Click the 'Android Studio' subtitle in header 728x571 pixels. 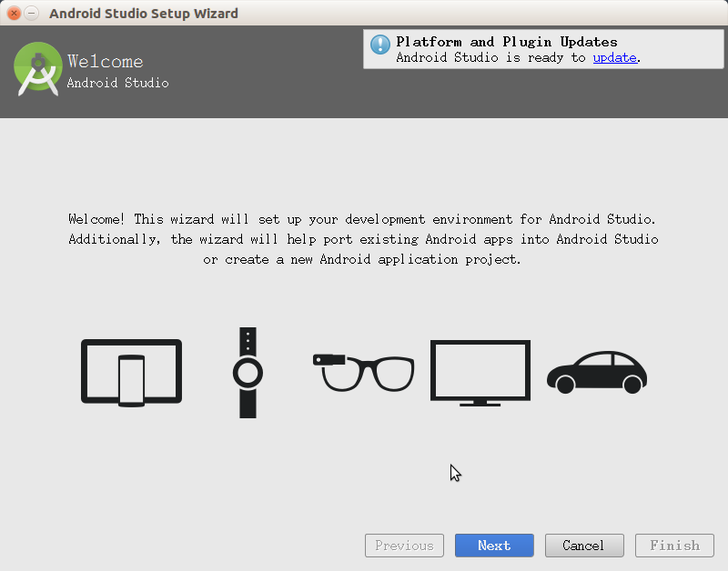[118, 83]
